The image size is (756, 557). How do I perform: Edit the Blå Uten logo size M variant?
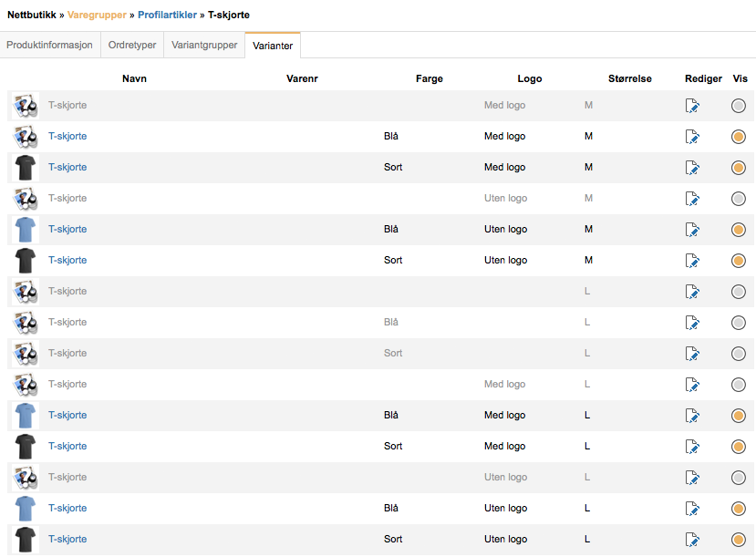tap(692, 230)
